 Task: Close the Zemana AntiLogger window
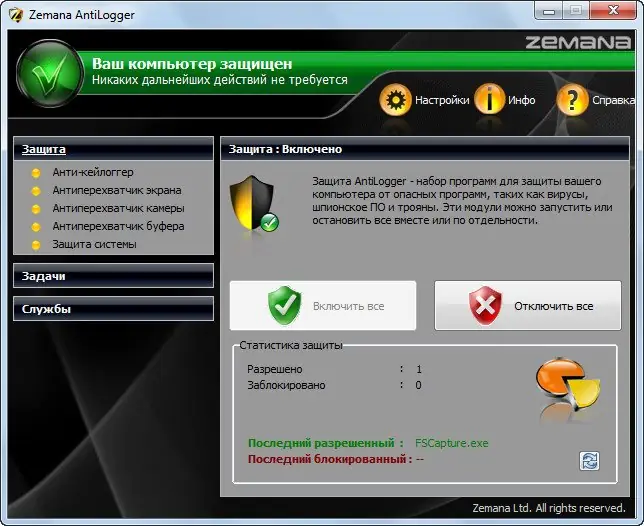(x=613, y=10)
